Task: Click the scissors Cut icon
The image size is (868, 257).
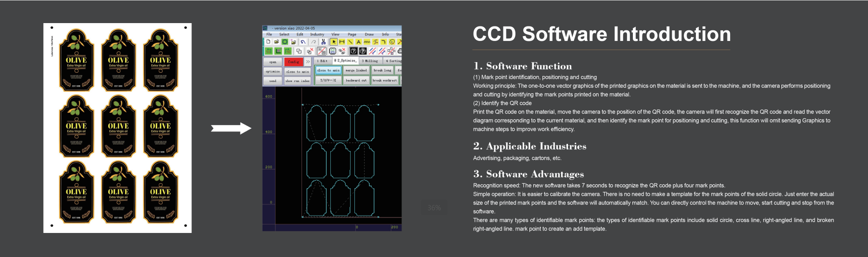Action: [323, 42]
